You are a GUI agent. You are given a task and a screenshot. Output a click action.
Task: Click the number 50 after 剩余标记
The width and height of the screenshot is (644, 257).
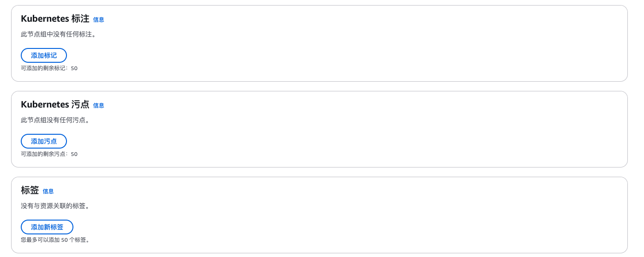[74, 68]
